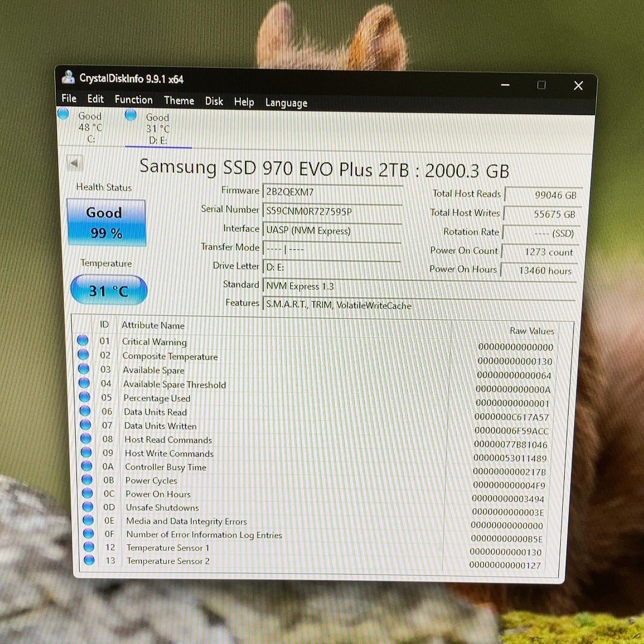Viewport: 644px width, 644px height.
Task: Click the Attribute Name column header
Action: pyautogui.click(x=153, y=325)
